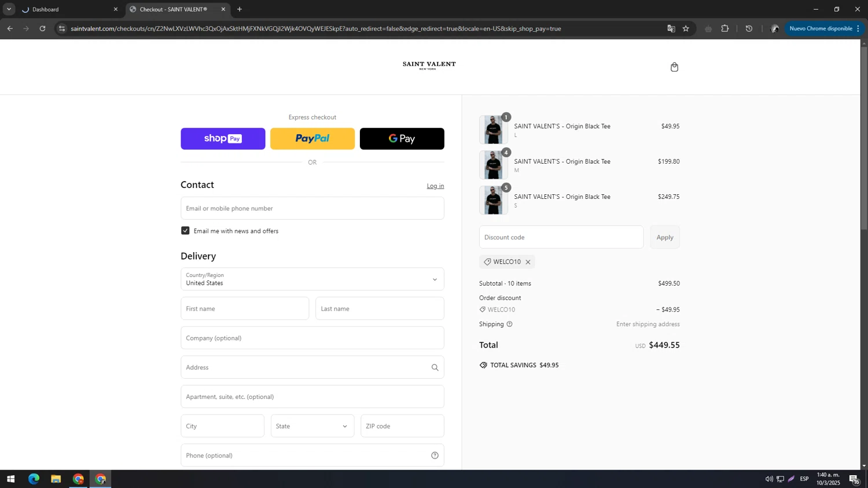
Task: Click the SAINT VALENT logo
Action: (x=429, y=65)
